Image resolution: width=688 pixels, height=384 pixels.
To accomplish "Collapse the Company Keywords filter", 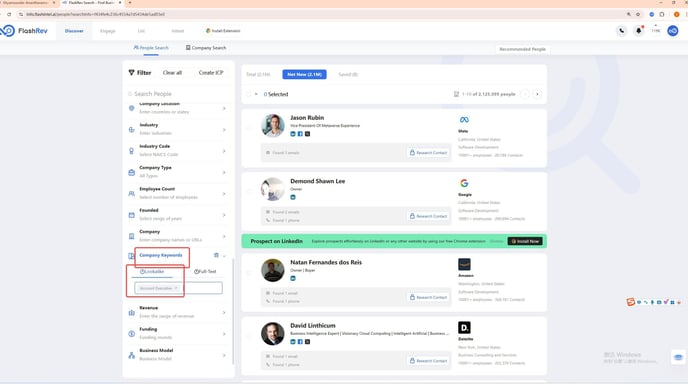I will pos(224,255).
